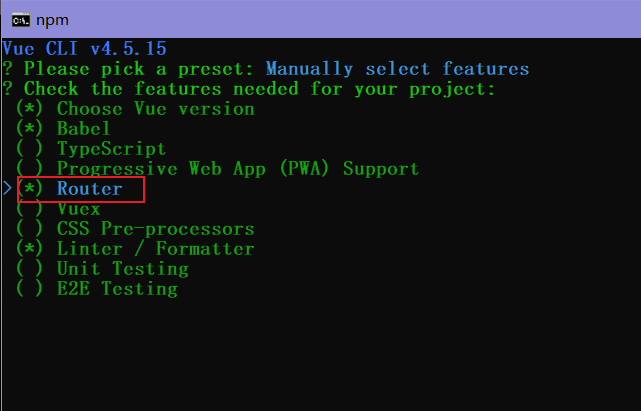Click the npm window title text

56,18
